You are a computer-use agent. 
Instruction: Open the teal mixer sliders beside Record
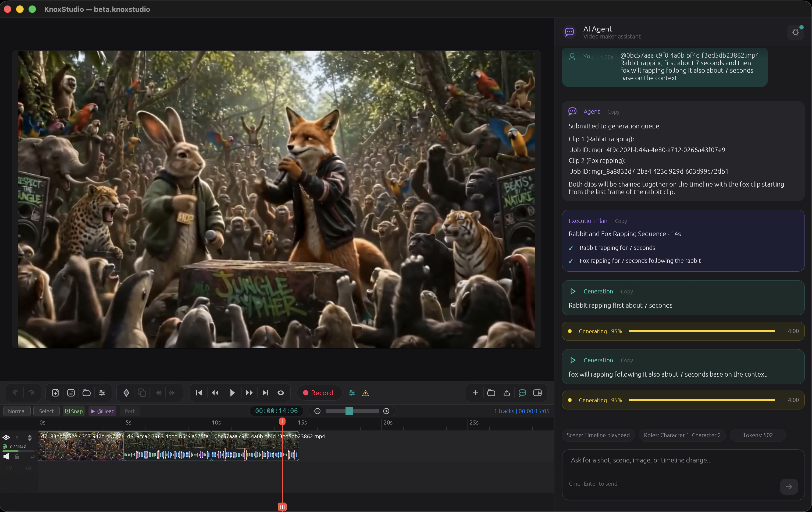point(352,392)
